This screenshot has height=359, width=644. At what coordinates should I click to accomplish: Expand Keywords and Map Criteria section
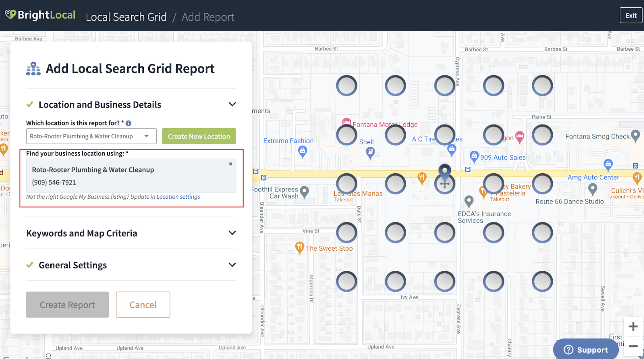(232, 233)
